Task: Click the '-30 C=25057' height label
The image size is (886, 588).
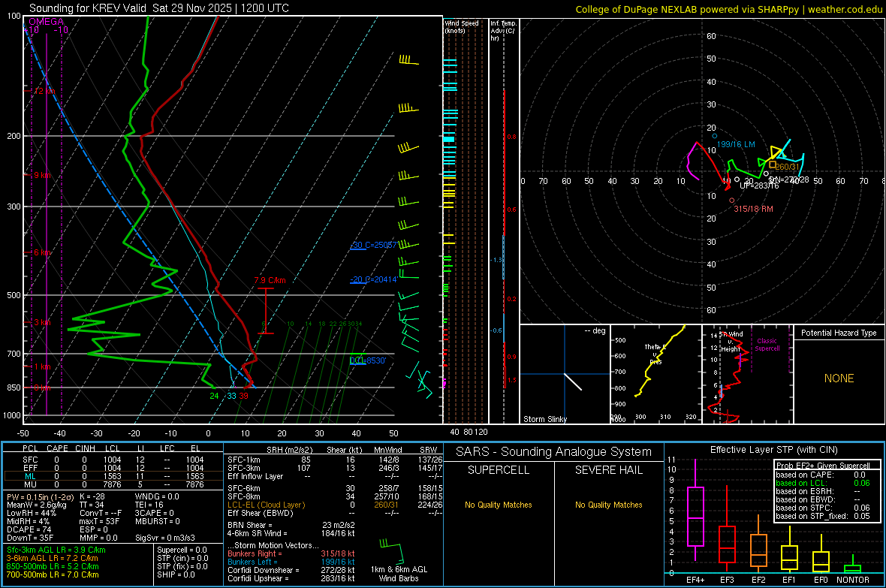Action: (373, 246)
